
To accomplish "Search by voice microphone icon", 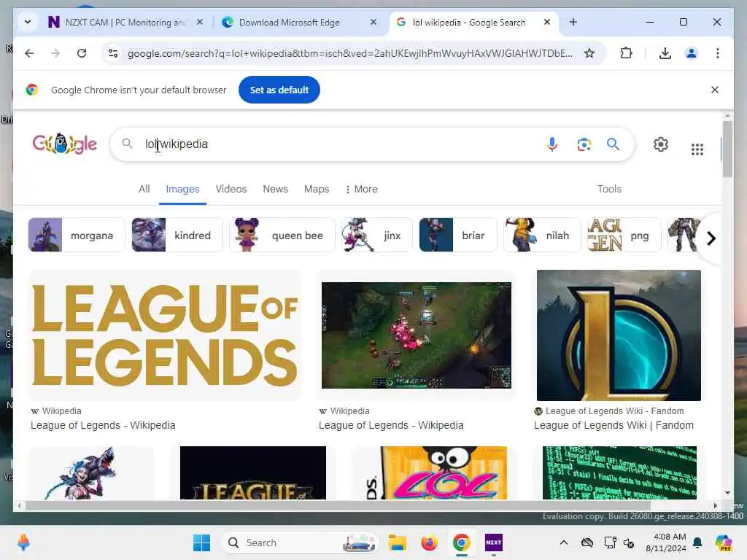I will [x=552, y=144].
